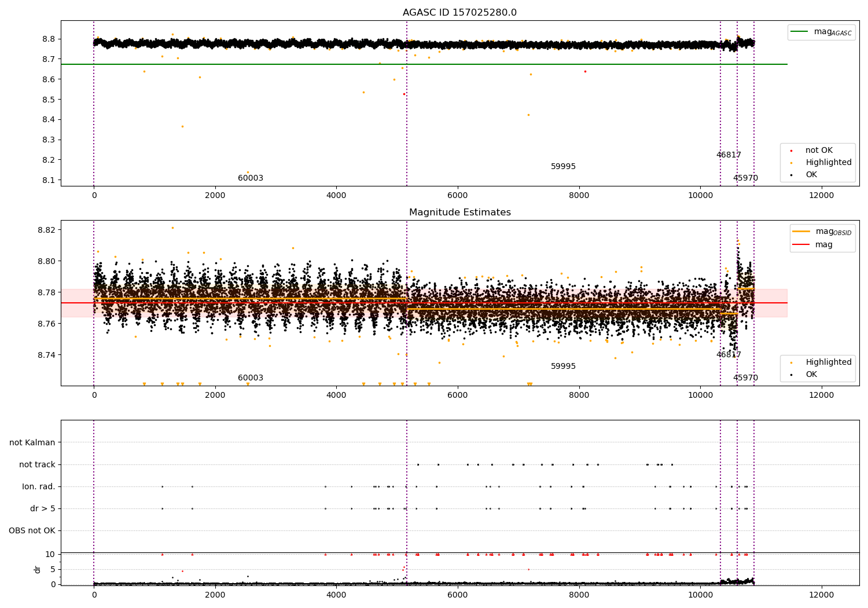This screenshot has height=608, width=868.
Task: Click the 45970 label in Magnitude Estimates plot
Action: tap(745, 378)
